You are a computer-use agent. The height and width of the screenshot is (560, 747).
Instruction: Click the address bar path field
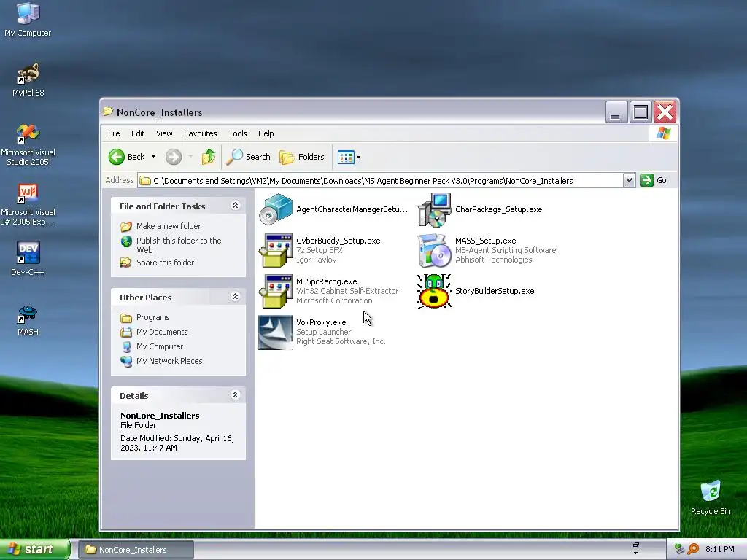click(380, 181)
